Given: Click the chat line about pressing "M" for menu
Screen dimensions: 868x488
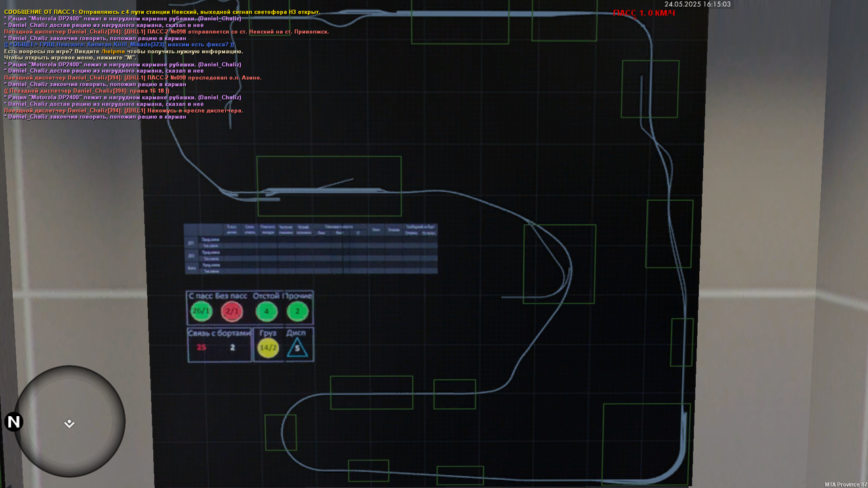Looking at the screenshot, I should pos(71,58).
